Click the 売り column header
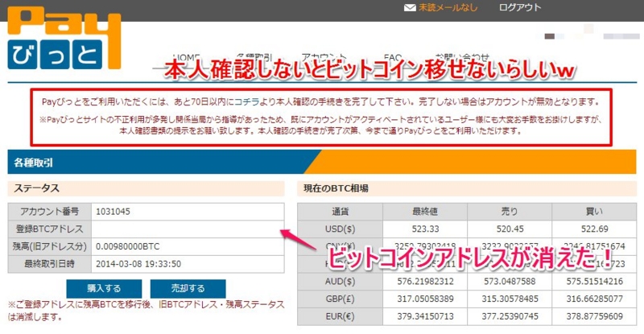644x334 pixels. click(x=510, y=212)
